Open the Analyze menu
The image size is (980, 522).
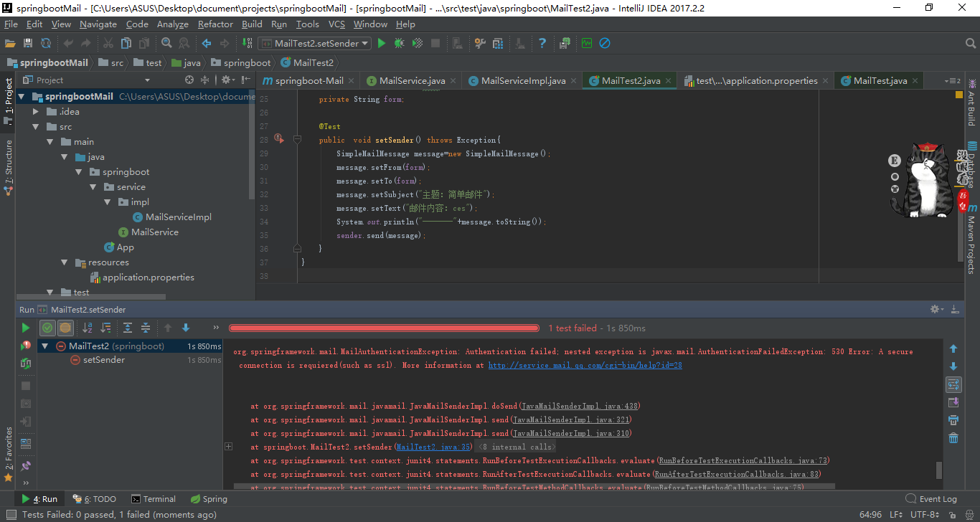172,24
